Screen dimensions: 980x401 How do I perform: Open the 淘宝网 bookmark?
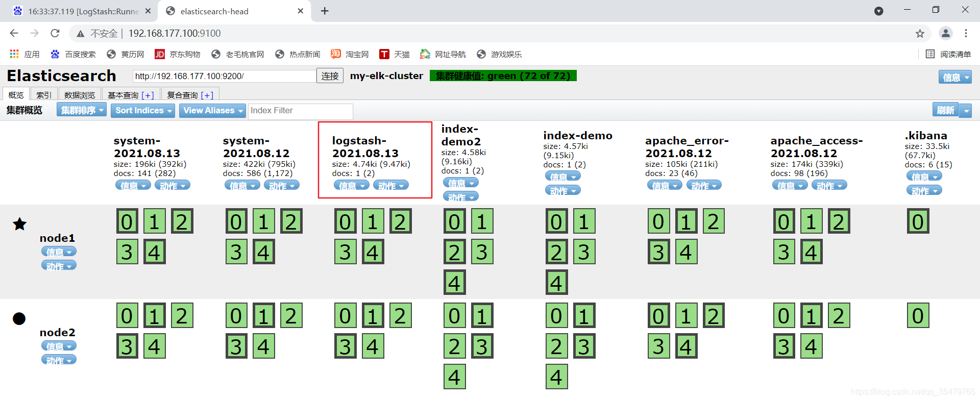click(350, 54)
